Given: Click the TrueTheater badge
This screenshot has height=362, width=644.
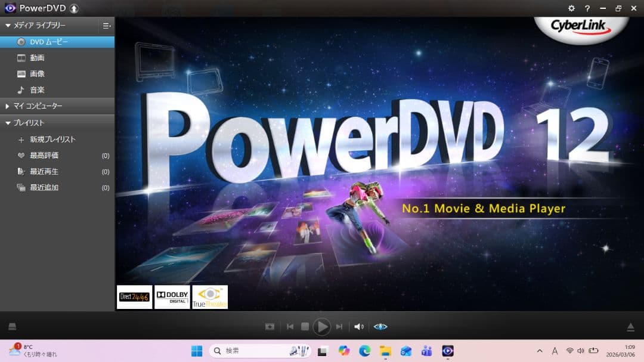Looking at the screenshot, I should [x=210, y=296].
